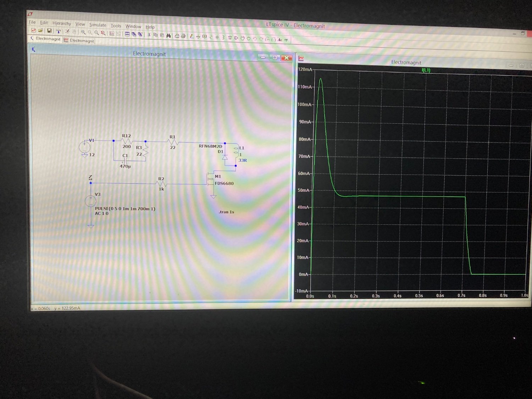
Task: Select the Resistor component tool
Action: 211,37
